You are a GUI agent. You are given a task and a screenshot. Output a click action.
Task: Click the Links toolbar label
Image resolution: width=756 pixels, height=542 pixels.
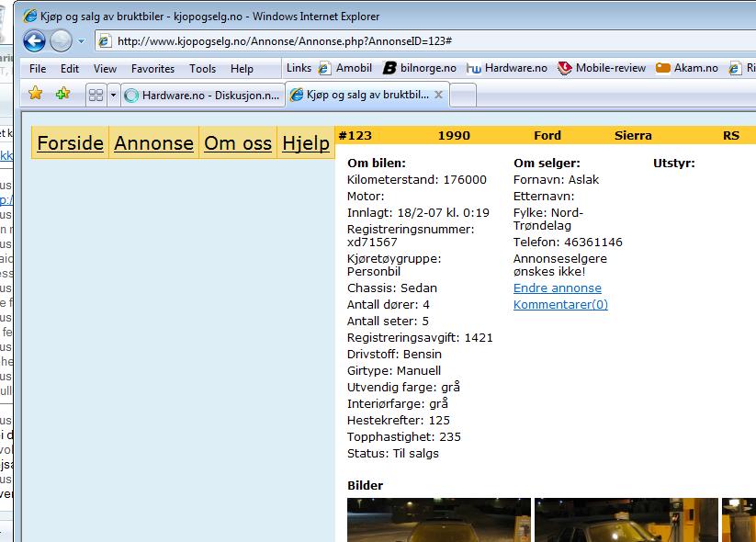click(x=299, y=68)
